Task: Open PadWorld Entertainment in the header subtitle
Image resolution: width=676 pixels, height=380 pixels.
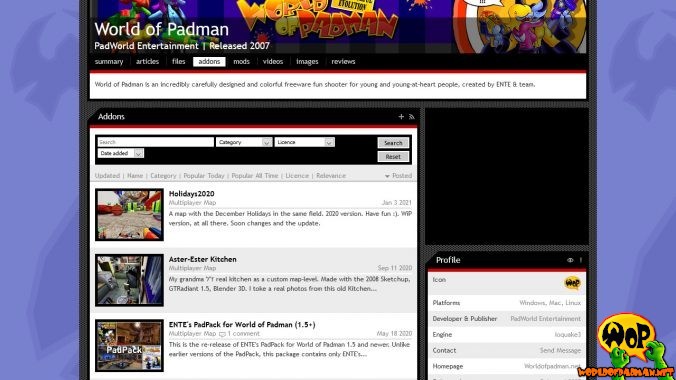Action: tap(146, 46)
